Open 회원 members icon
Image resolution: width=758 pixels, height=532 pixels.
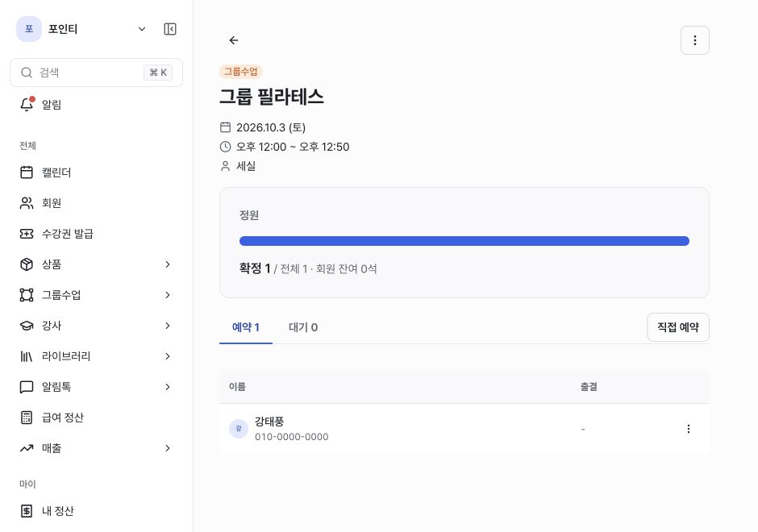(x=27, y=203)
